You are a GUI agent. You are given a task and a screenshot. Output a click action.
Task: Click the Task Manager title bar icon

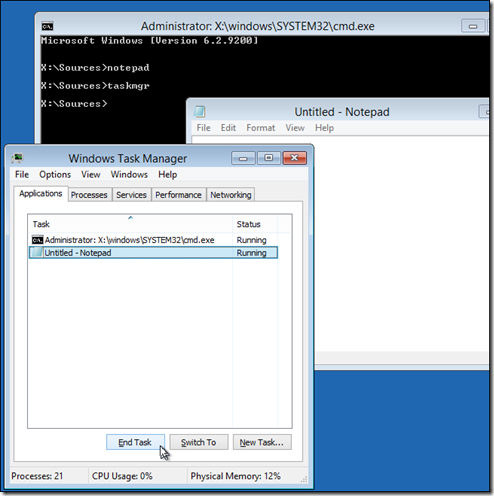(17, 158)
